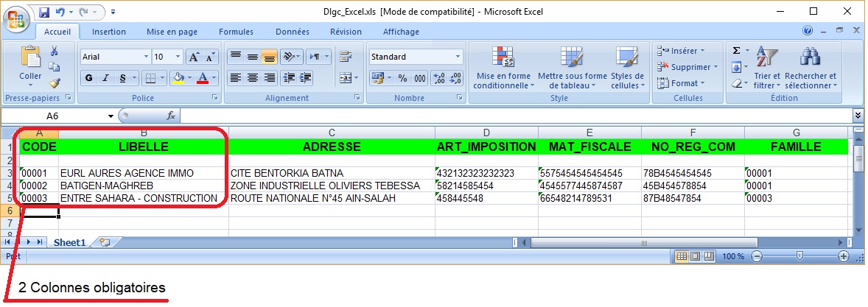868x307 pixels.
Task: Click the Cut scissors icon
Action: pos(54,51)
